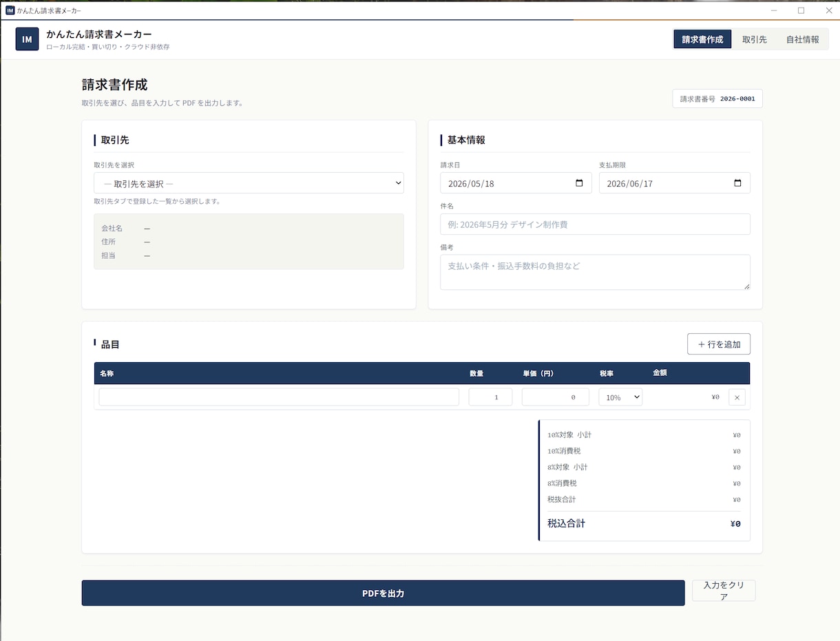Click the item 名称 input field
840x641 pixels.
click(279, 397)
